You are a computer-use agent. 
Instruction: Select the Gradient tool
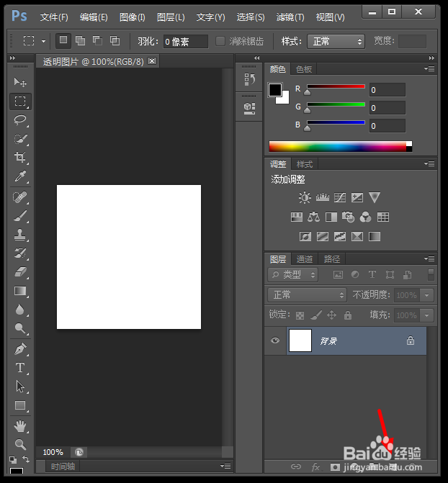click(20, 291)
